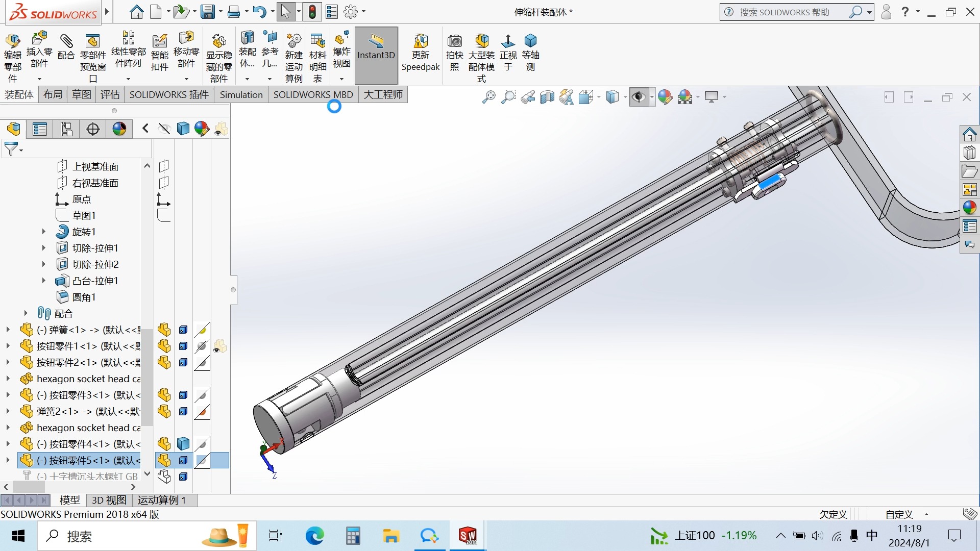Open the ConfigurationManager tab icon in panel
The image size is (980, 551).
(x=66, y=129)
